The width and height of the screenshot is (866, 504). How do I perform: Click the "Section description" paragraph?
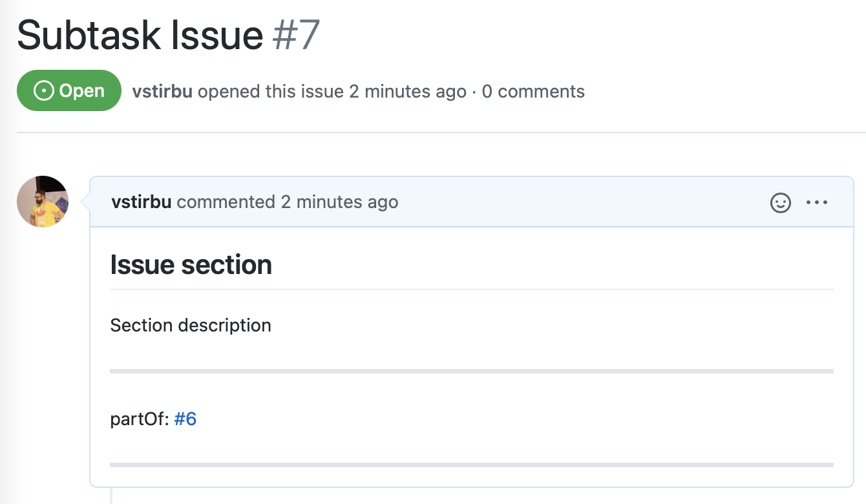click(191, 325)
